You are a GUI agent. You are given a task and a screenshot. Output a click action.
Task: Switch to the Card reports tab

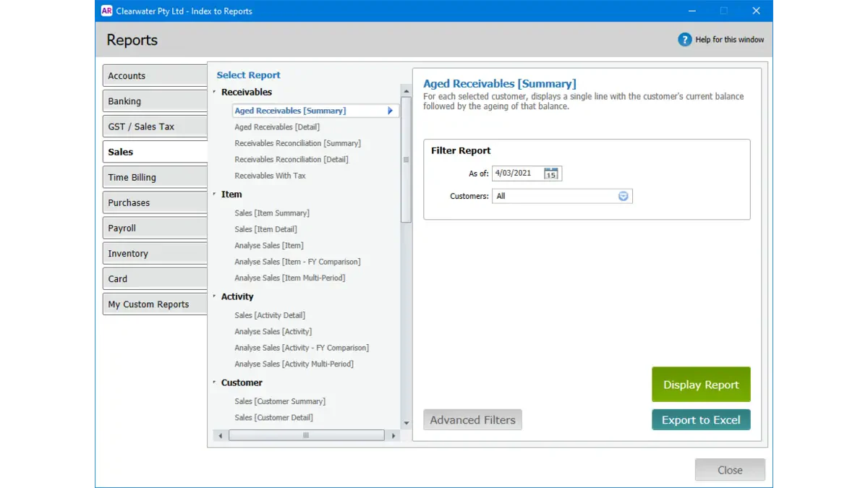click(x=155, y=279)
